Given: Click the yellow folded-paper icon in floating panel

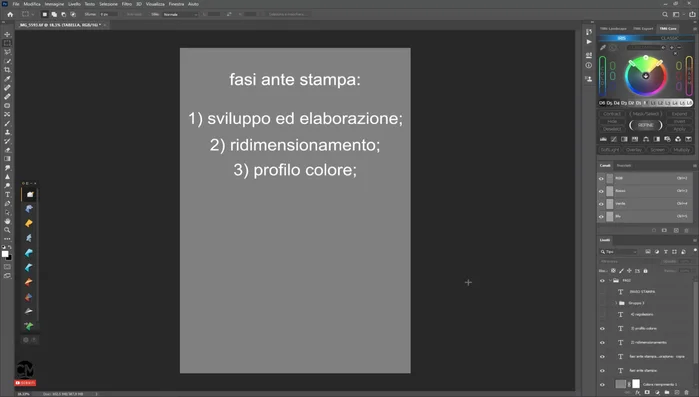Looking at the screenshot, I should tap(29, 223).
